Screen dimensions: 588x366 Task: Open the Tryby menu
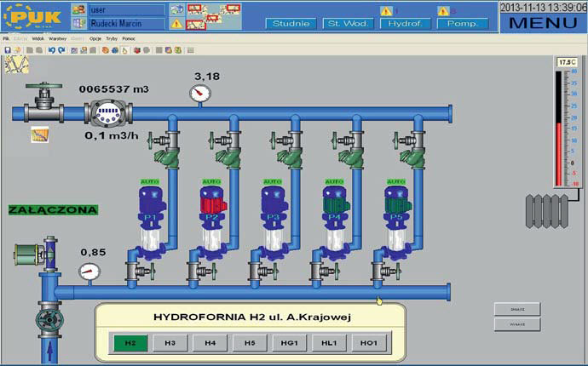coord(111,39)
